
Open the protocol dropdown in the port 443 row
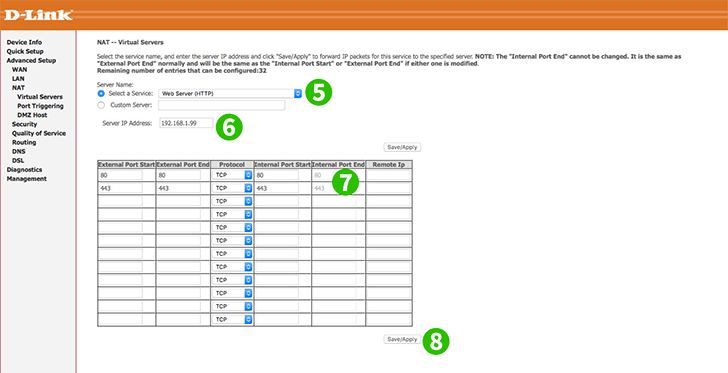click(x=231, y=188)
